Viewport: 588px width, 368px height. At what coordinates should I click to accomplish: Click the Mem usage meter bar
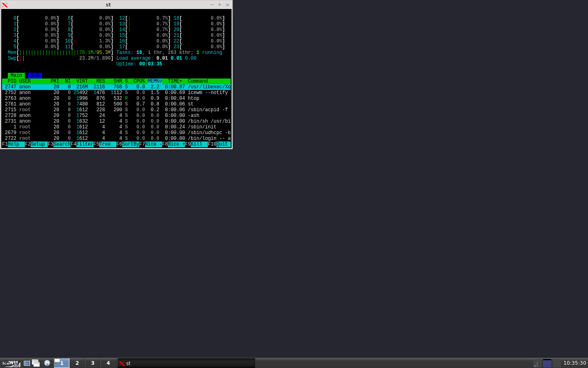coord(60,53)
